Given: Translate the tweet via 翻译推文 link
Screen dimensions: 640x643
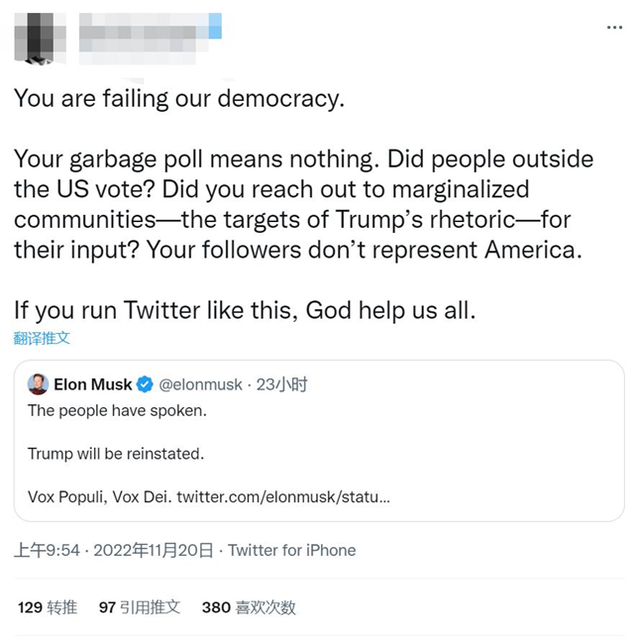Looking at the screenshot, I should coord(42,338).
